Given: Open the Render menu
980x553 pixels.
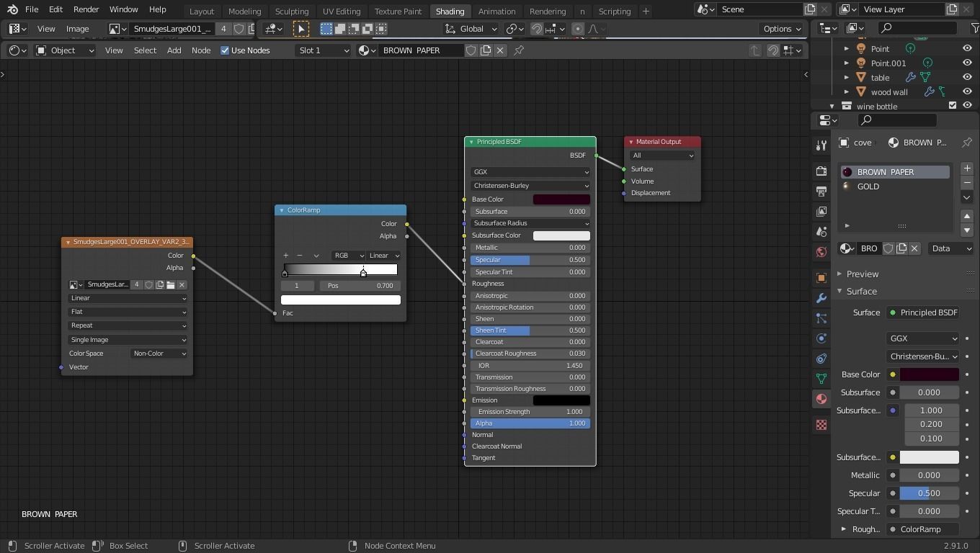Looking at the screenshot, I should click(x=86, y=9).
